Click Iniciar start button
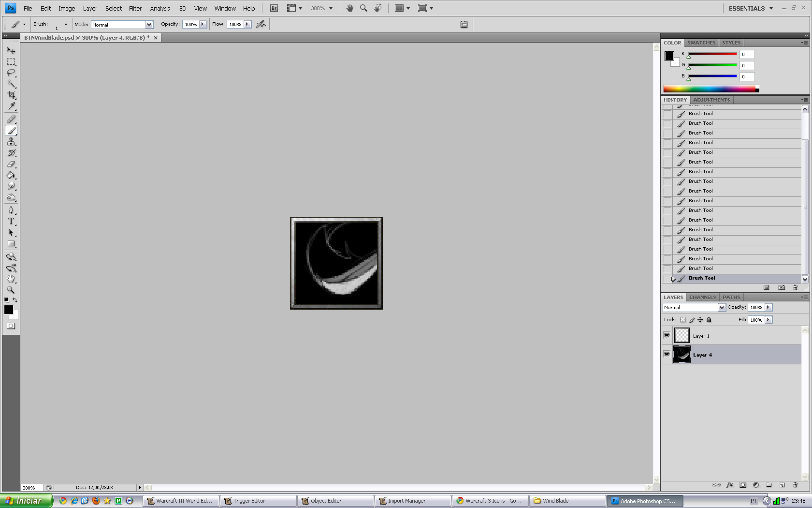Viewport: 812px width, 508px height. 26,501
